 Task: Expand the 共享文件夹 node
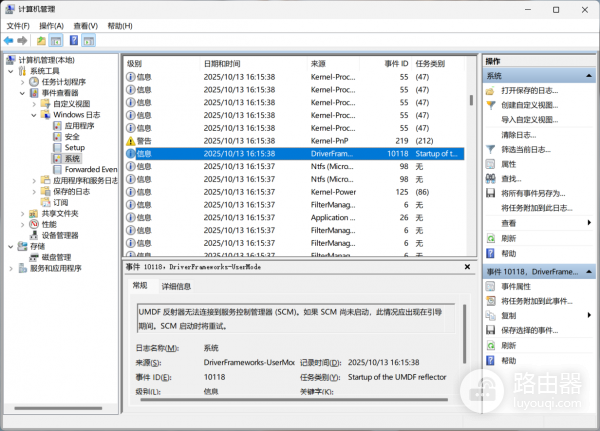(22, 214)
